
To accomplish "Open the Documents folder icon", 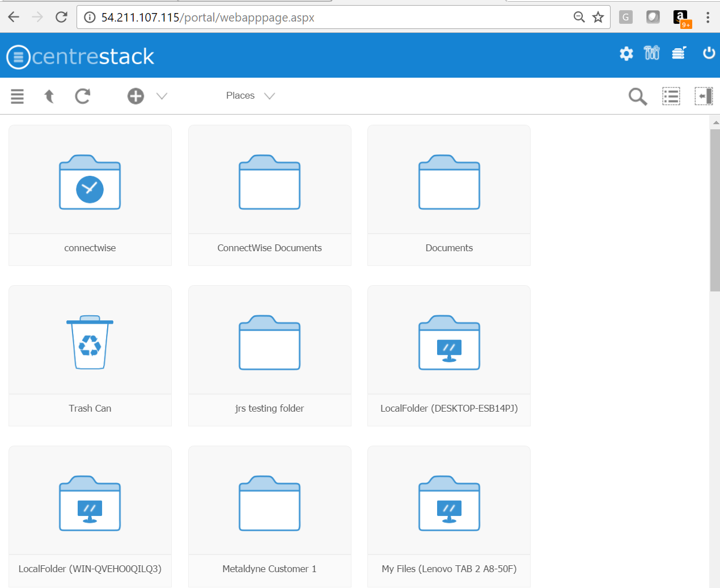I will tap(449, 182).
